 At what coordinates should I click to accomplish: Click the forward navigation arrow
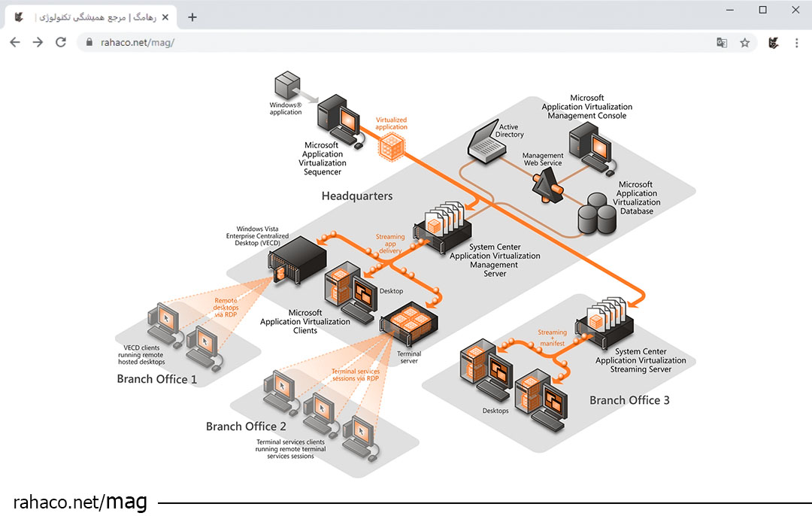[x=38, y=43]
